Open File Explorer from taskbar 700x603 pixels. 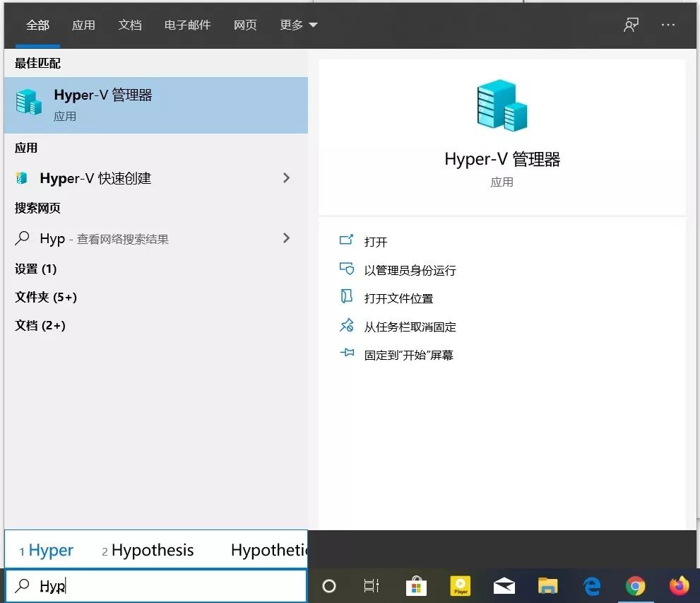547,585
